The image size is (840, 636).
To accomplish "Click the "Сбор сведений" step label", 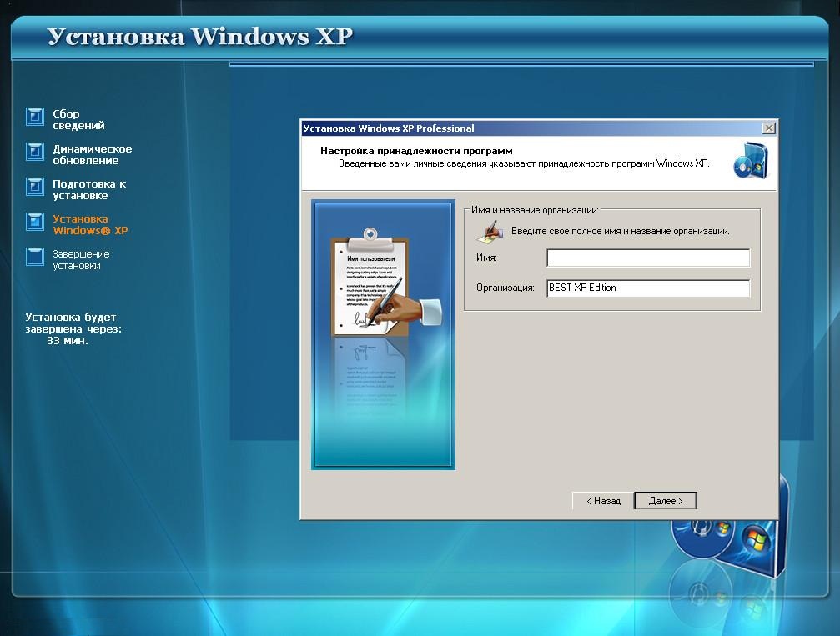I will 78,120.
